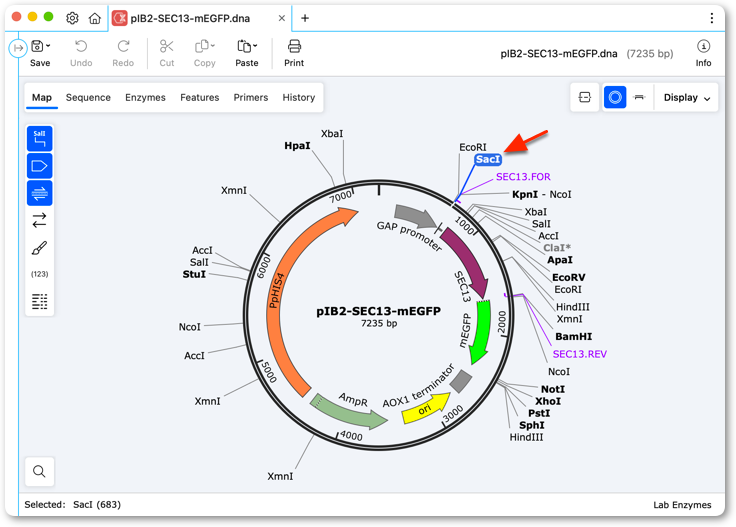Click the Copy icon

pyautogui.click(x=201, y=46)
